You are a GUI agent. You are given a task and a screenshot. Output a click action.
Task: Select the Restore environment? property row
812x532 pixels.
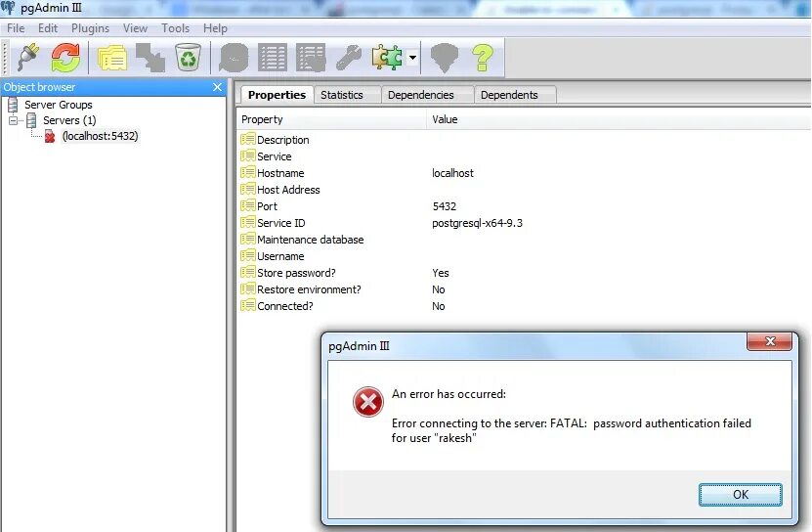pyautogui.click(x=524, y=289)
